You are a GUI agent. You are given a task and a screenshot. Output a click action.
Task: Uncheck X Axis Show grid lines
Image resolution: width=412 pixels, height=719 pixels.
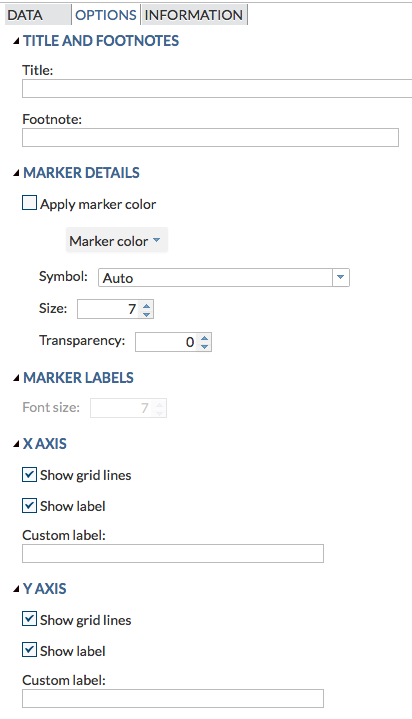[x=29, y=475]
